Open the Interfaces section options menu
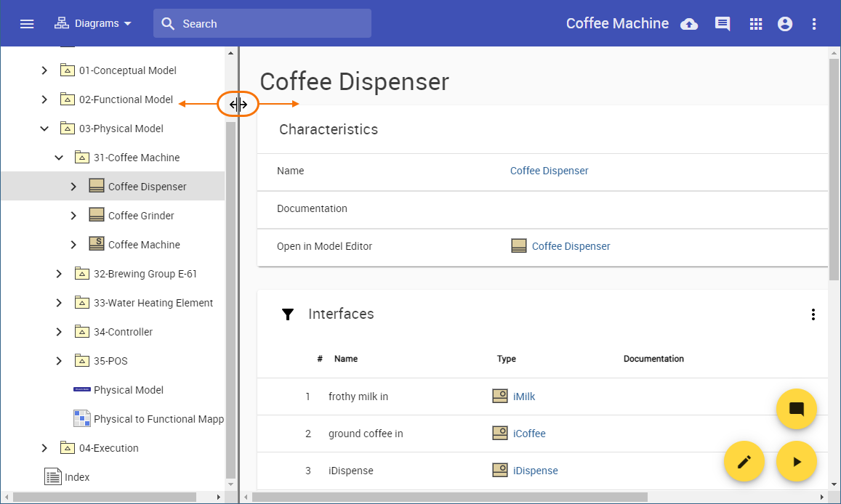Image resolution: width=841 pixels, height=504 pixels. click(x=813, y=314)
